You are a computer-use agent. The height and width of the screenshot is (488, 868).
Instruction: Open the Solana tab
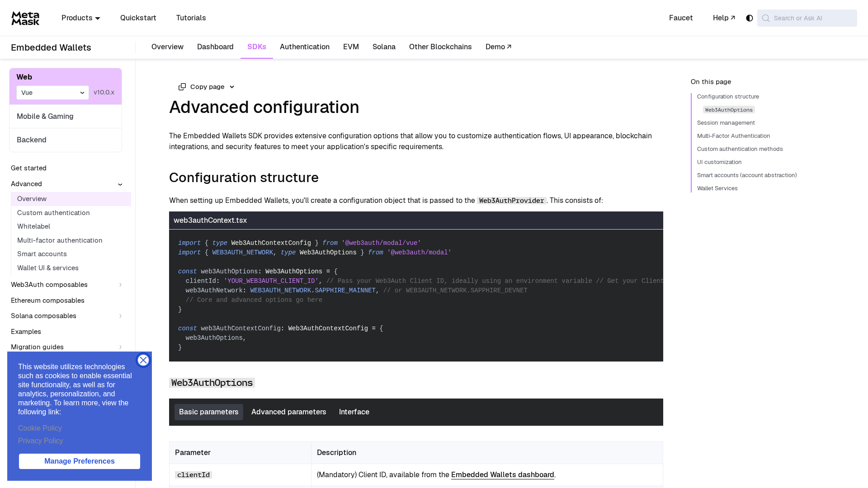click(384, 47)
